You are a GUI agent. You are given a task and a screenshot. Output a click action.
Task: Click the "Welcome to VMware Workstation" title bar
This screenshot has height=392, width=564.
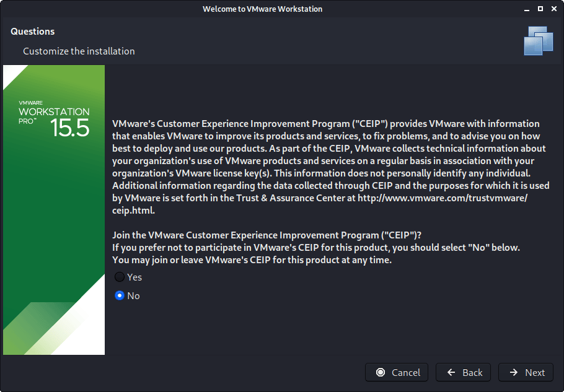(x=262, y=9)
